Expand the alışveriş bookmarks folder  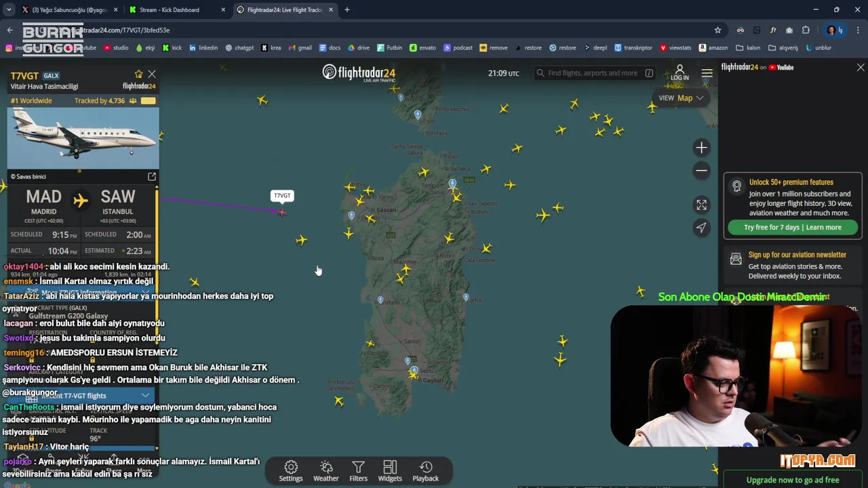783,47
